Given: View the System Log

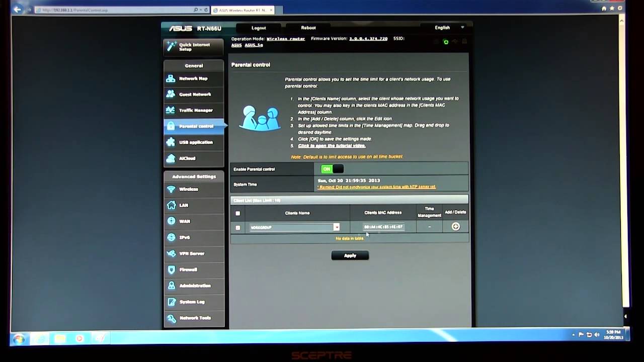Looking at the screenshot, I should 194,302.
